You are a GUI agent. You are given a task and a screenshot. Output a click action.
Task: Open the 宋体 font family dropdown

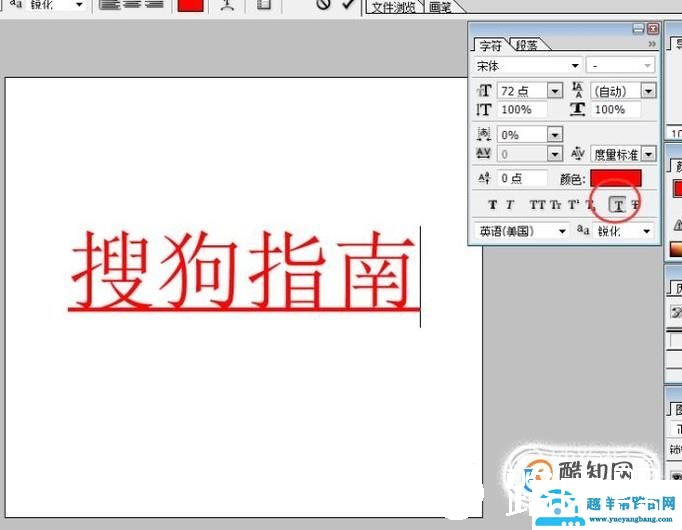pos(575,66)
